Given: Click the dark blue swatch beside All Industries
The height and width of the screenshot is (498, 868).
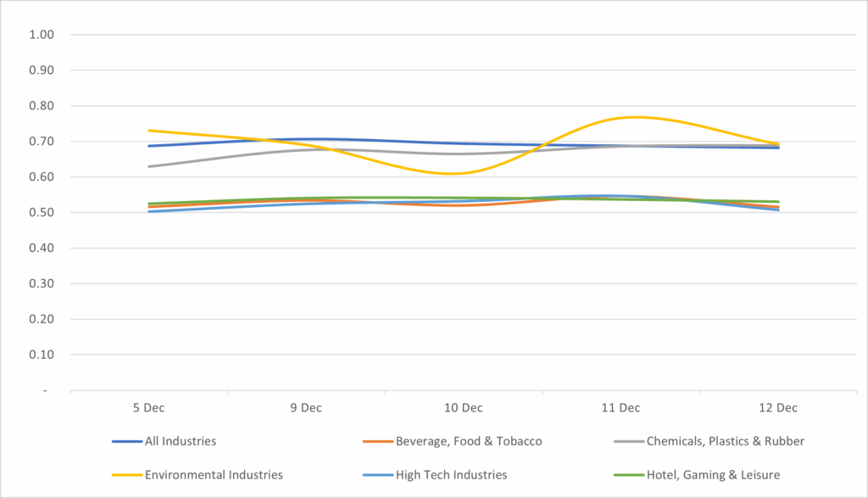Looking at the screenshot, I should pyautogui.click(x=126, y=441).
